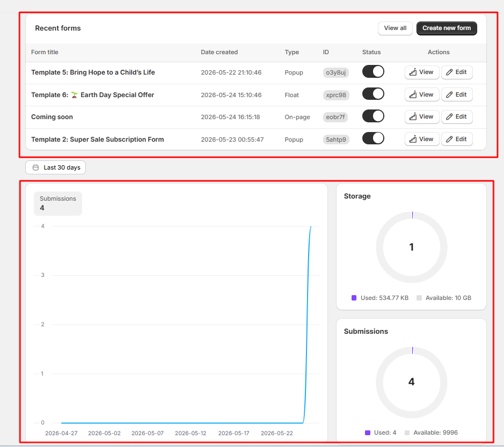This screenshot has width=504, height=447.
Task: Click 2026-05-22 label on chart axis
Action: click(x=277, y=433)
